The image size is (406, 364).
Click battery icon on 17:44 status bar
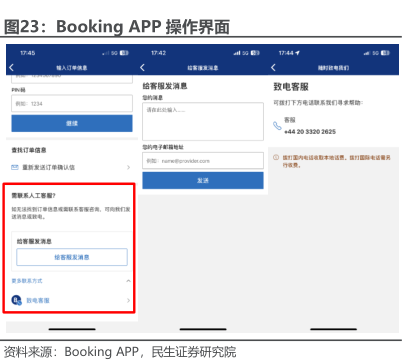385,53
